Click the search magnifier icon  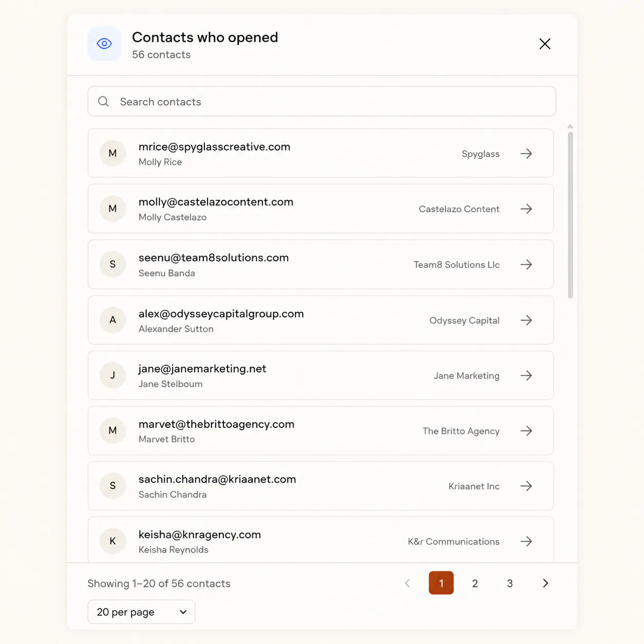[x=103, y=102]
